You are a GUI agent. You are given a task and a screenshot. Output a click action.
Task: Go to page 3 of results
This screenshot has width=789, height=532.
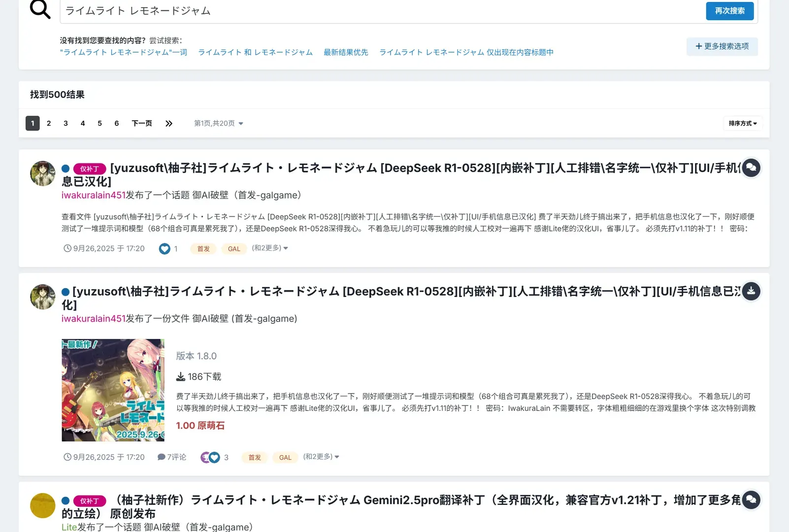66,123
